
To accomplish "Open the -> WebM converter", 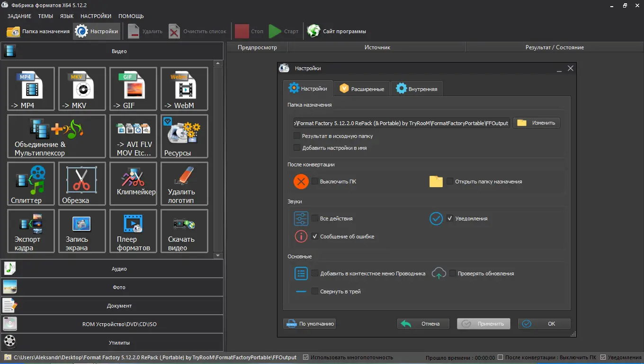I will pos(185,89).
